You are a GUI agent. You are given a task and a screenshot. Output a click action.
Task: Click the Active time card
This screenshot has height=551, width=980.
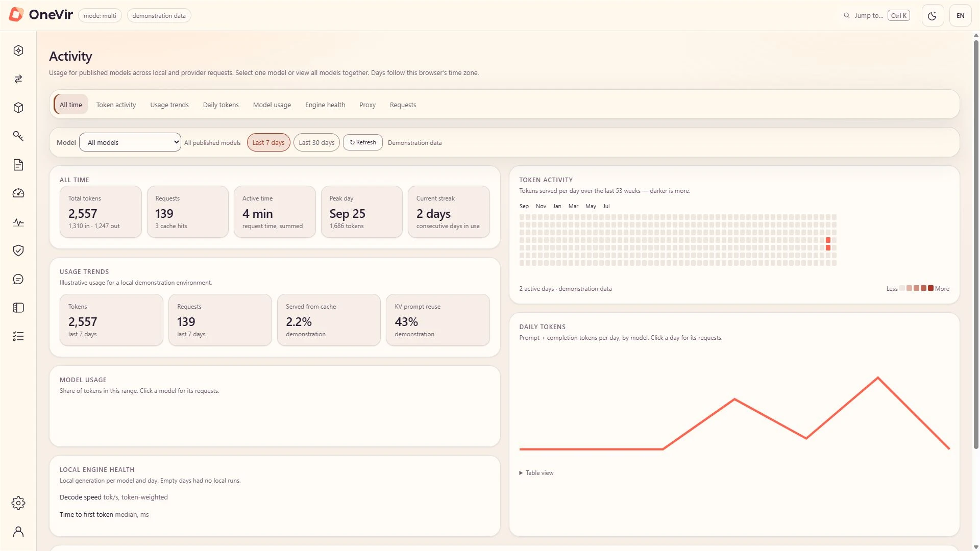(275, 212)
